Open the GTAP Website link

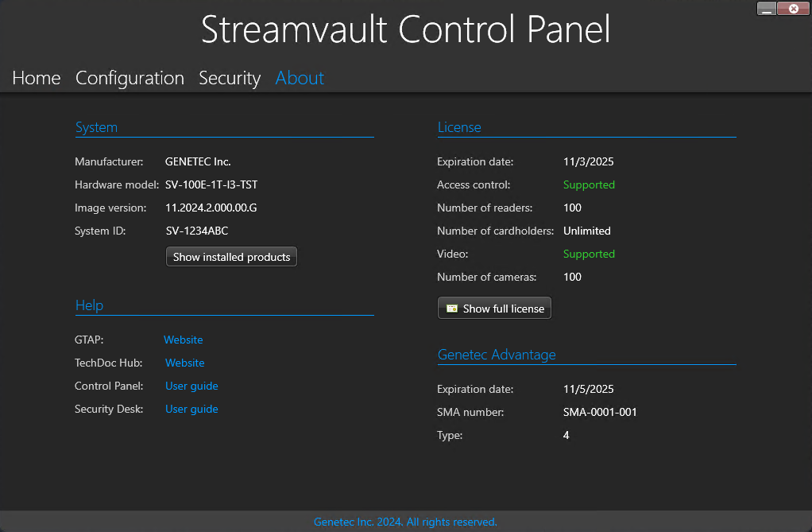tap(184, 340)
